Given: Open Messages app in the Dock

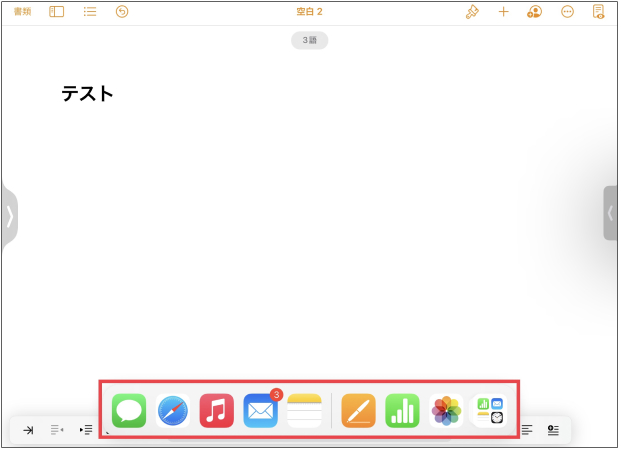Looking at the screenshot, I should pyautogui.click(x=129, y=410).
